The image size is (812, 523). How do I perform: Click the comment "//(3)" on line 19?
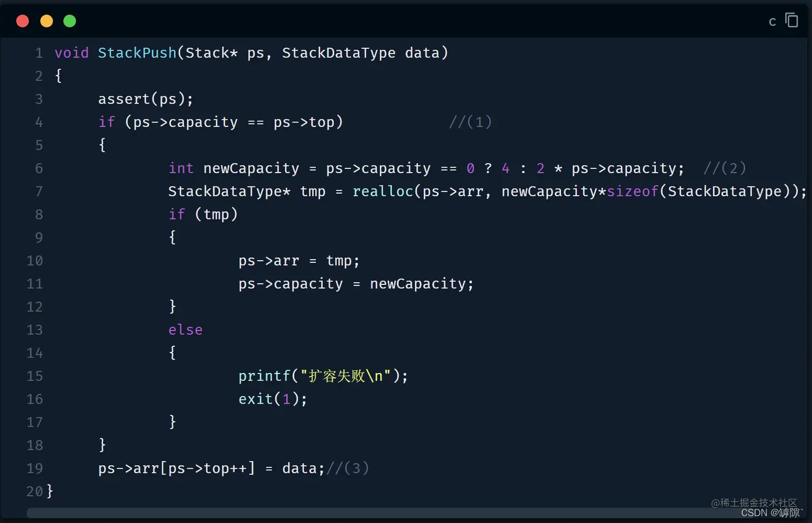point(347,468)
